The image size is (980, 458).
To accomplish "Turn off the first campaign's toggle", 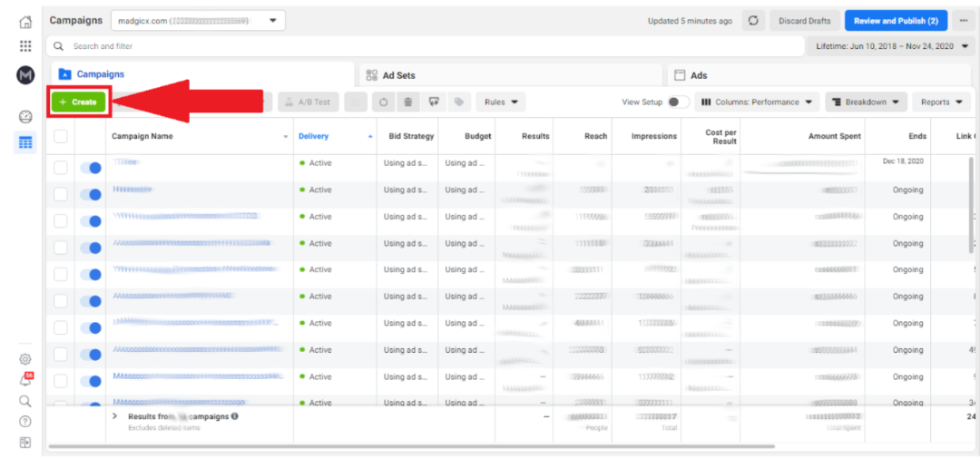I will 90,168.
